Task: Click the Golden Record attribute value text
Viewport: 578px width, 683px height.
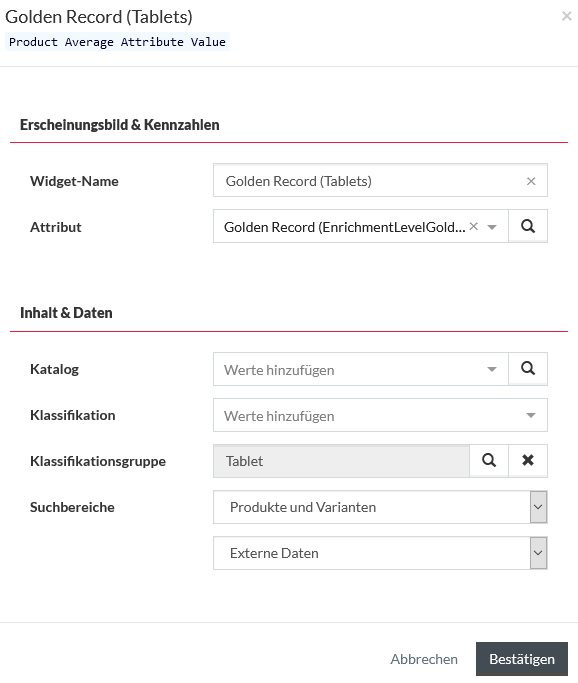Action: tap(345, 227)
